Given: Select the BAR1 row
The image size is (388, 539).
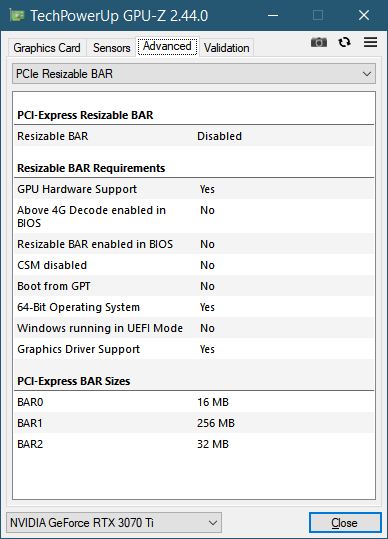Looking at the screenshot, I should tap(194, 423).
